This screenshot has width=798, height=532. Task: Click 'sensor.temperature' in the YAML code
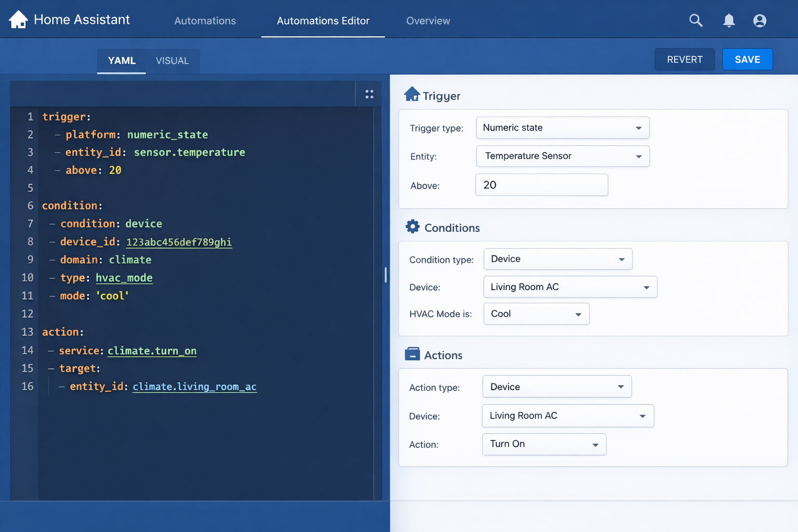pos(190,152)
